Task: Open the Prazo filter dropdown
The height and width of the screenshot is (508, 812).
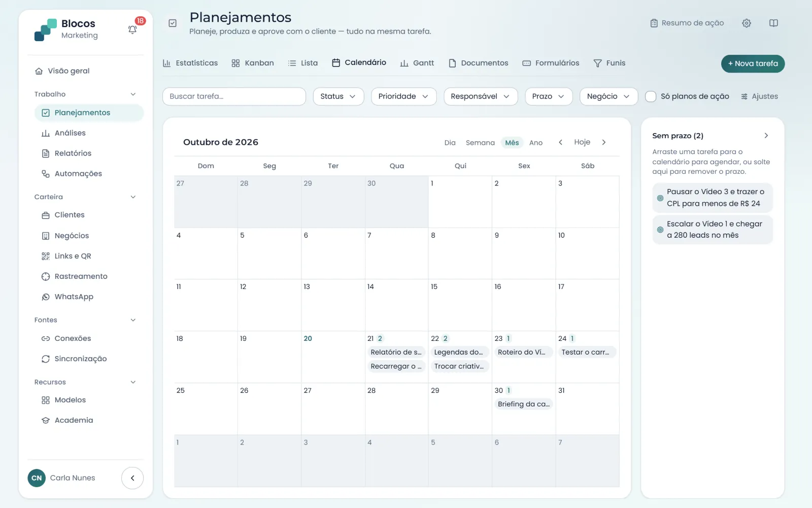Action: click(549, 97)
